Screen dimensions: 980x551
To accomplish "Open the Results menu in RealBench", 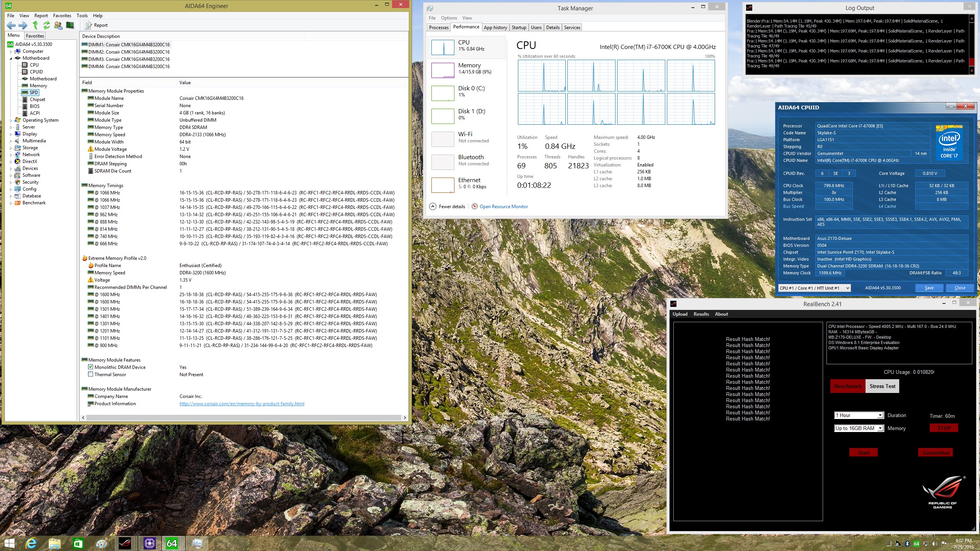I will (701, 314).
